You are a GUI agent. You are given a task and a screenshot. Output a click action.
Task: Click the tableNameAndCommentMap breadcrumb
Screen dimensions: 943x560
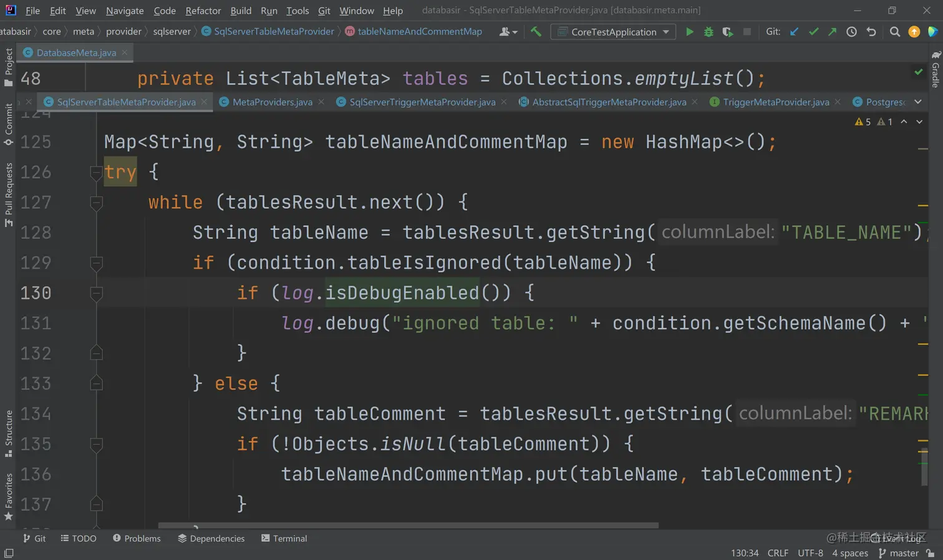point(420,32)
